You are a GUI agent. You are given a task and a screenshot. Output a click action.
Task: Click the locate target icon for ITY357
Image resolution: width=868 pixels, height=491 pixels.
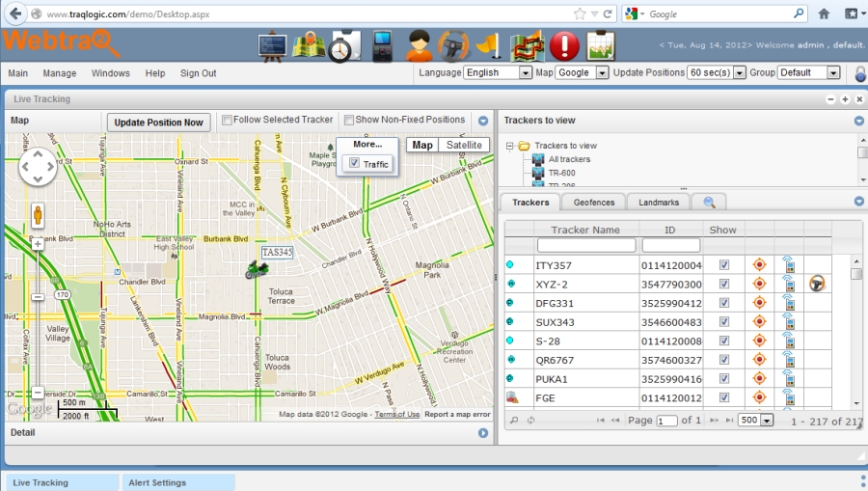pyautogui.click(x=760, y=265)
